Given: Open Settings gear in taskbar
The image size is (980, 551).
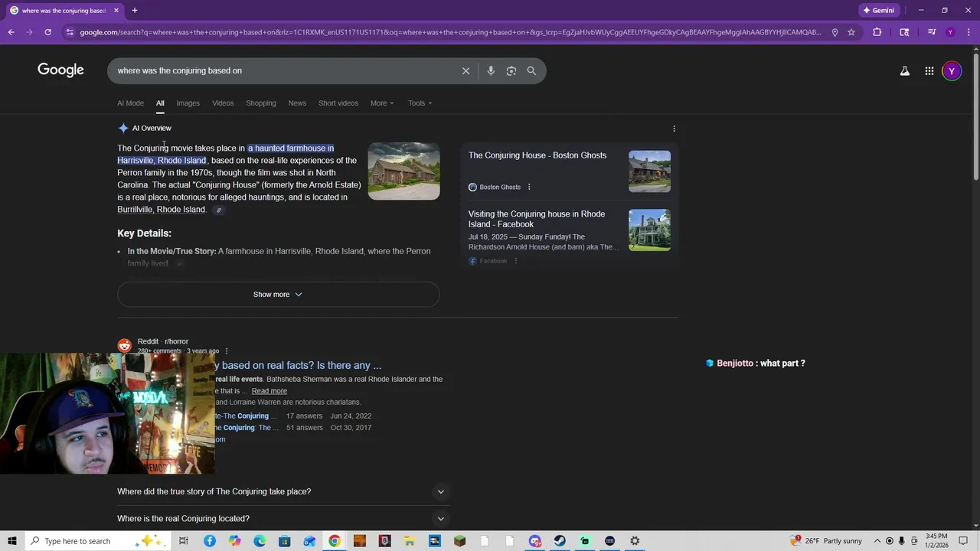Looking at the screenshot, I should pyautogui.click(x=635, y=541).
